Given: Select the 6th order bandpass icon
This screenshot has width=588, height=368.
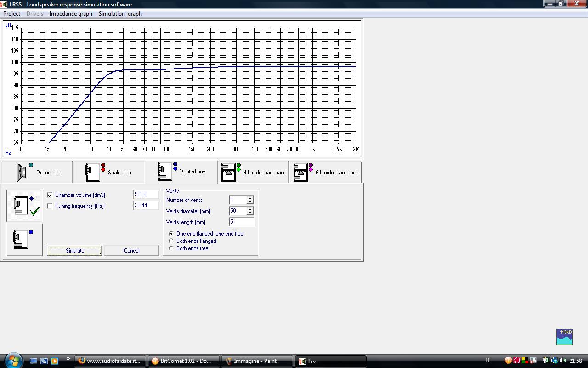Looking at the screenshot, I should pos(300,172).
